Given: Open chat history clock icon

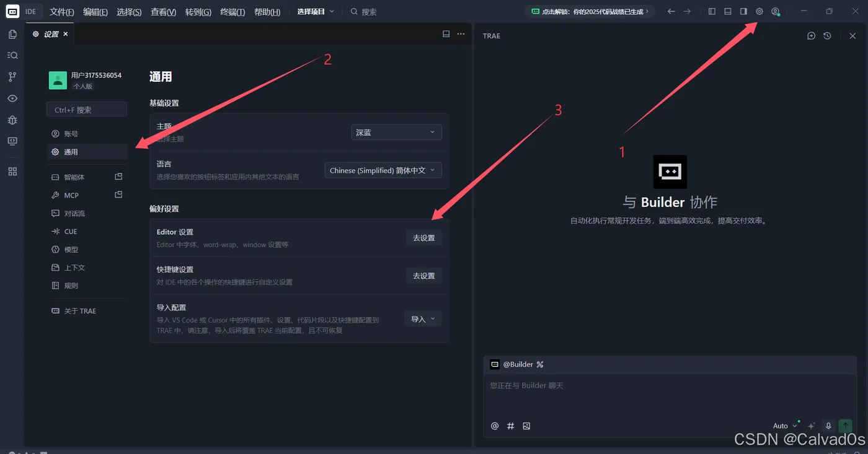Looking at the screenshot, I should (827, 36).
